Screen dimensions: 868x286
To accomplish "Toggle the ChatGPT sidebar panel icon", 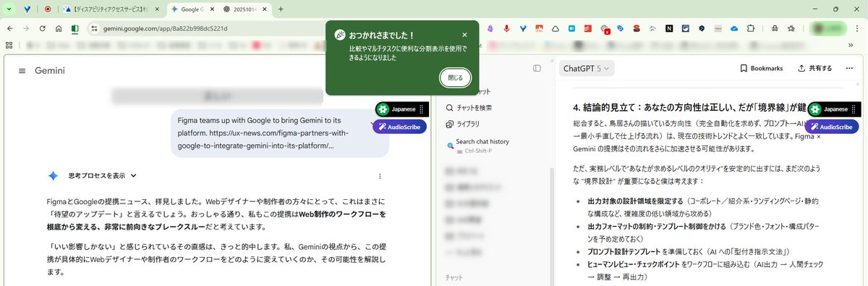I will tap(537, 68).
